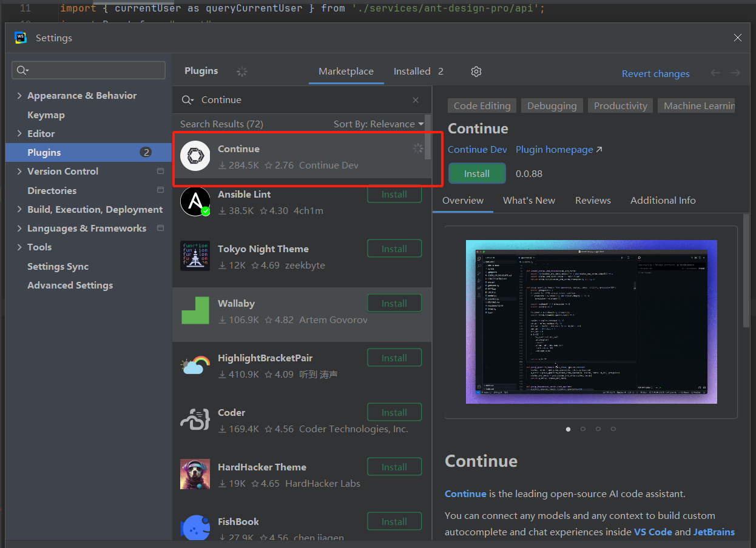Click the Continue plugin logo icon
756x548 pixels.
(195, 156)
